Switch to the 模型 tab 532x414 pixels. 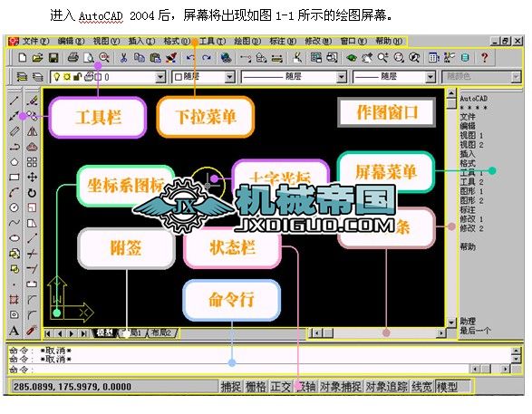point(104,333)
